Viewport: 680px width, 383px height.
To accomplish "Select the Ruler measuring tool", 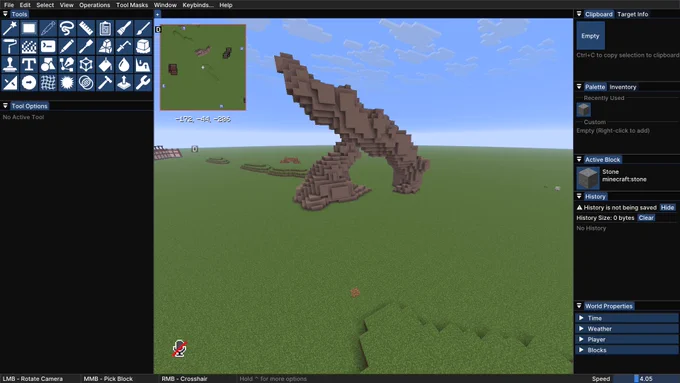I will (86, 29).
